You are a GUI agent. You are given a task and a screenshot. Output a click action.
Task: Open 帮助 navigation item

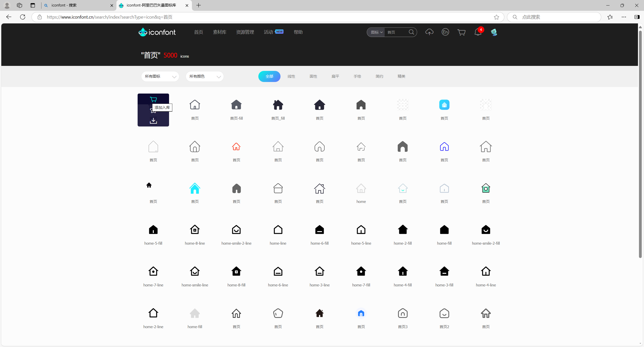298,32
